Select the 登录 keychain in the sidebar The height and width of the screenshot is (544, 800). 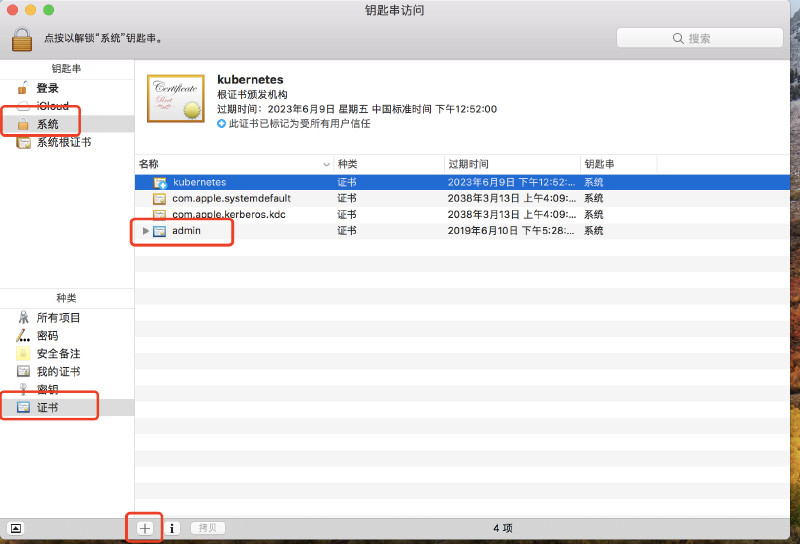47,88
